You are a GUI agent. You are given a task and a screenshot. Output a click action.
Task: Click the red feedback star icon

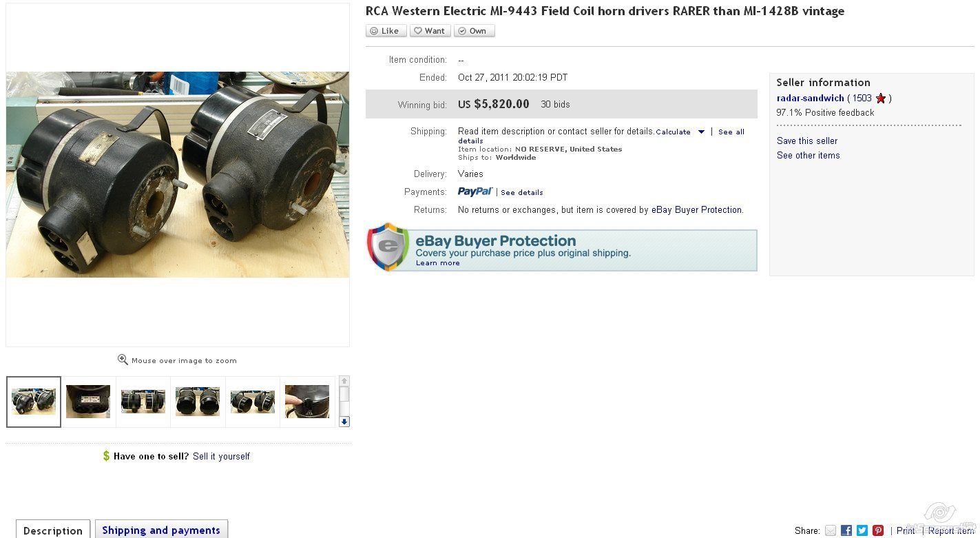880,99
